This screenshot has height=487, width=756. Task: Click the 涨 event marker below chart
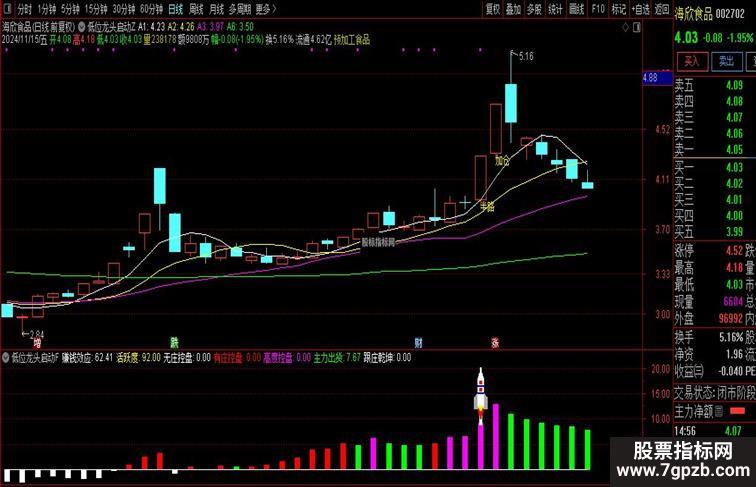click(495, 343)
